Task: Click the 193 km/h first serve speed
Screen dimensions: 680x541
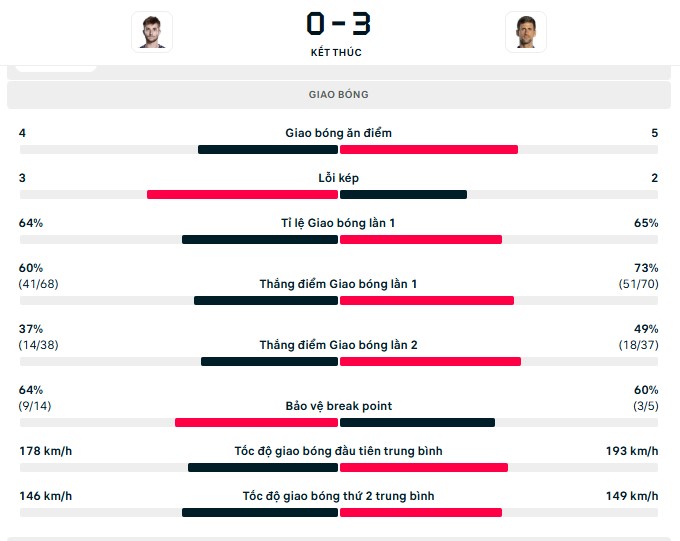Action: tap(632, 451)
